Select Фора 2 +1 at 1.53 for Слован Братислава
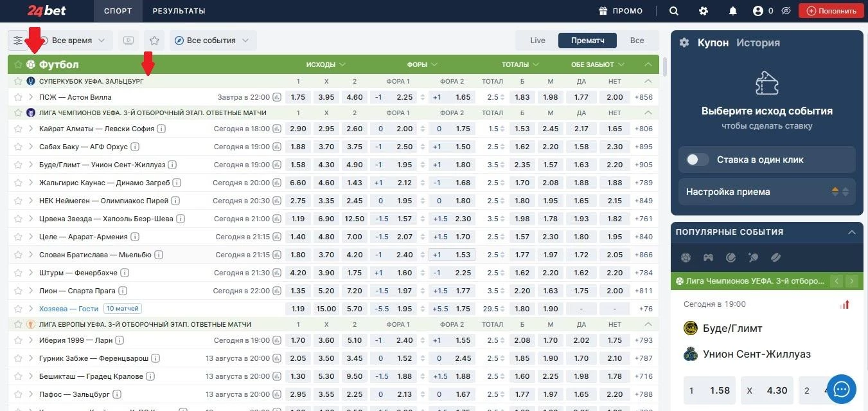868x411 pixels. (452, 255)
